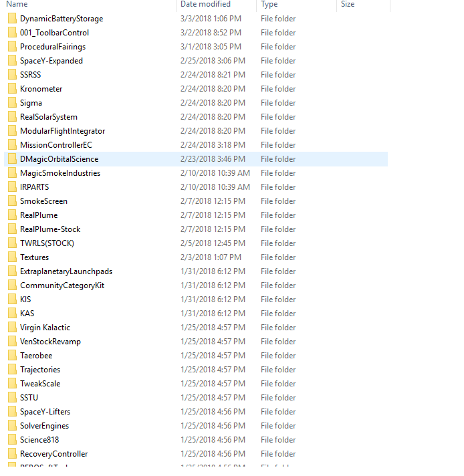Click the DMagicOrbitalScience folder name
Screen dimensions: 464x476
coord(60,159)
